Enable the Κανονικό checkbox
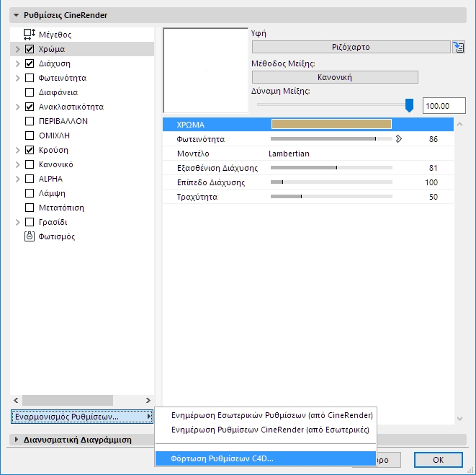 [30, 164]
